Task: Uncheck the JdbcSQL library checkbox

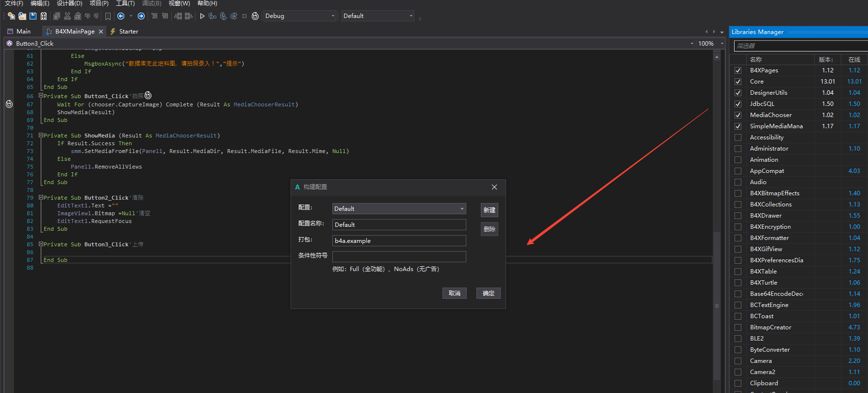Action: point(738,104)
